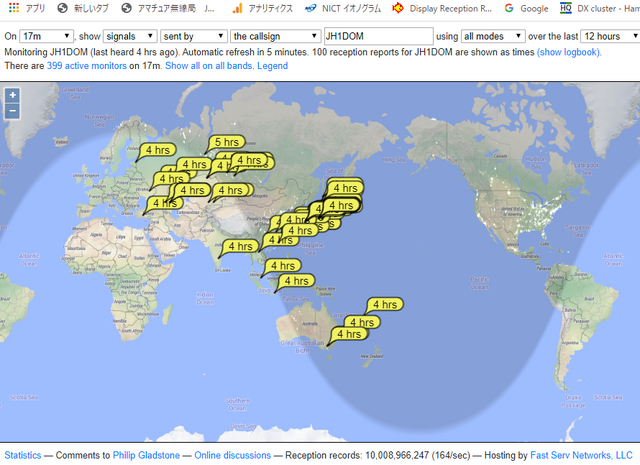Image resolution: width=640 pixels, height=465 pixels.
Task: Click the 4 hrs marker over India
Action: pos(240,246)
